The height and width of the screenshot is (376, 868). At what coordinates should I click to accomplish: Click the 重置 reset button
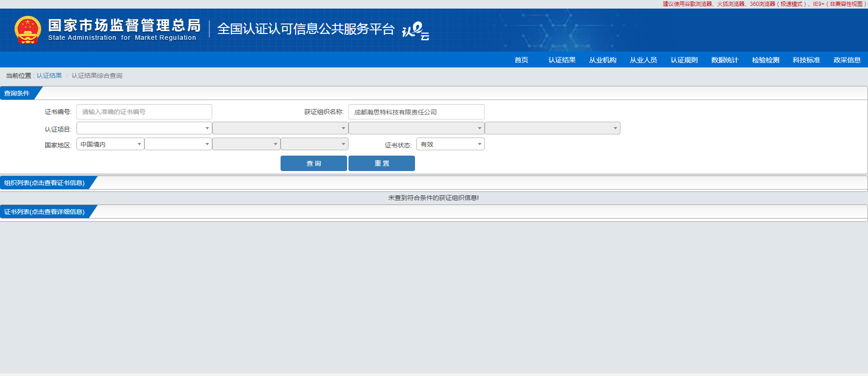(x=382, y=163)
